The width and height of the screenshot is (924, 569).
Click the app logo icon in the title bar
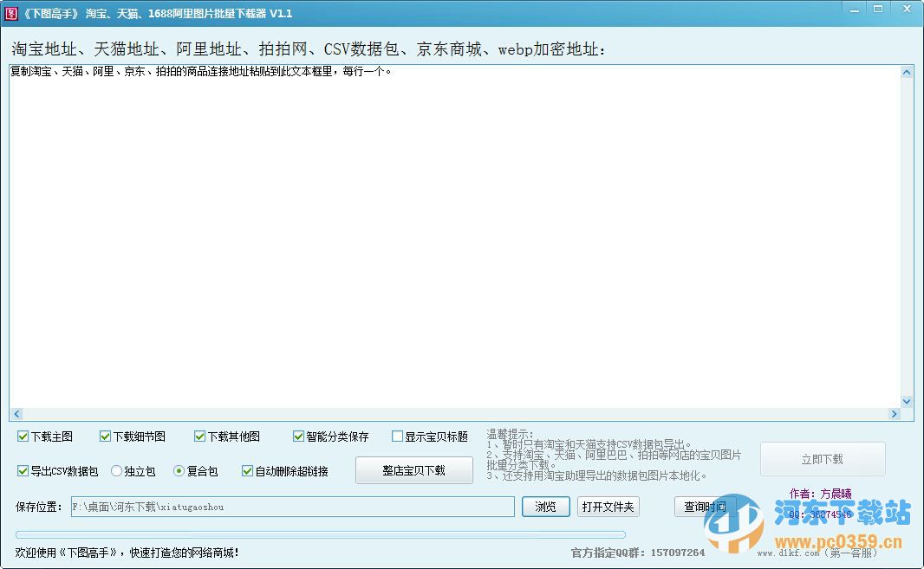tap(10, 13)
